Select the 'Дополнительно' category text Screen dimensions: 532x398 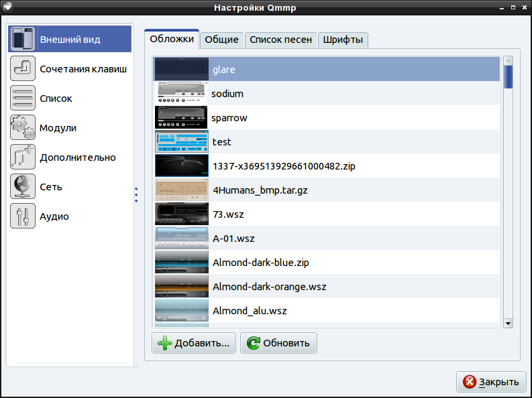click(78, 157)
